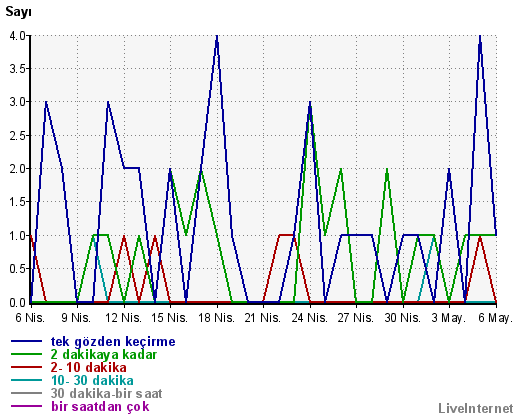
Task: Click the '2.5' y-axis value
Action: (x=18, y=136)
